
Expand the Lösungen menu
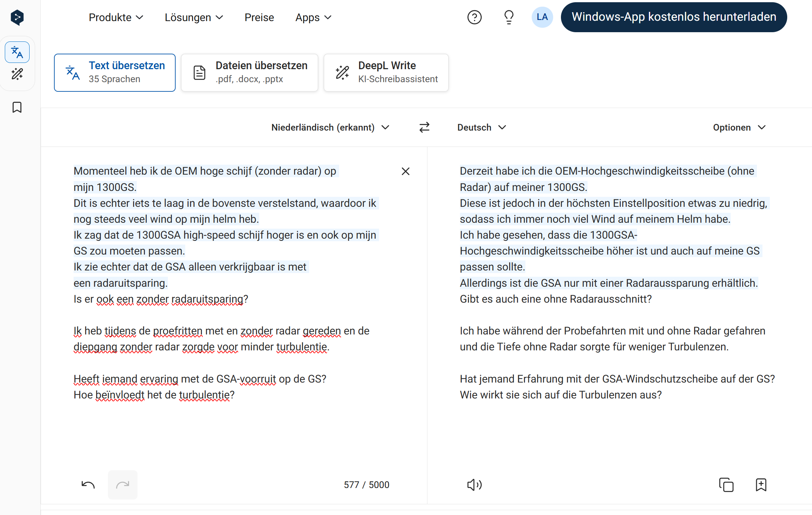[194, 17]
